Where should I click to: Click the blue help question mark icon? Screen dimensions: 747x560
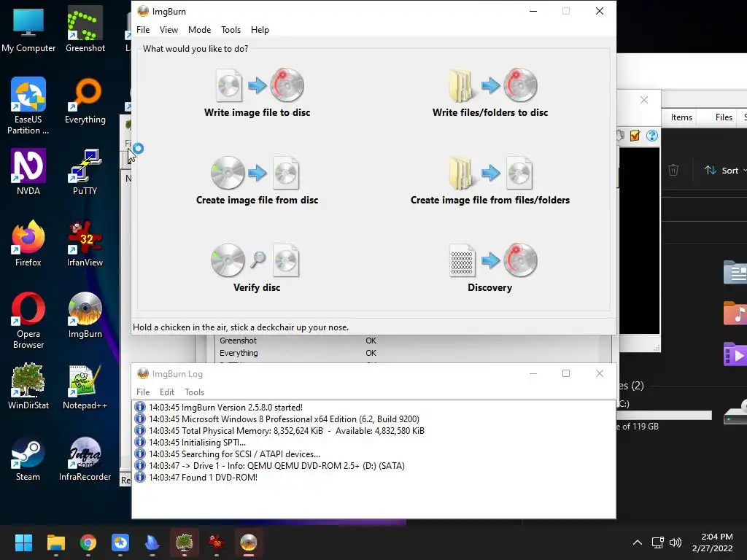point(651,136)
